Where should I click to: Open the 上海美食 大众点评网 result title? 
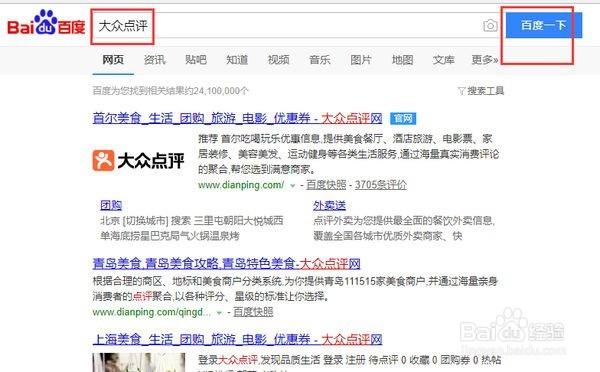click(237, 339)
